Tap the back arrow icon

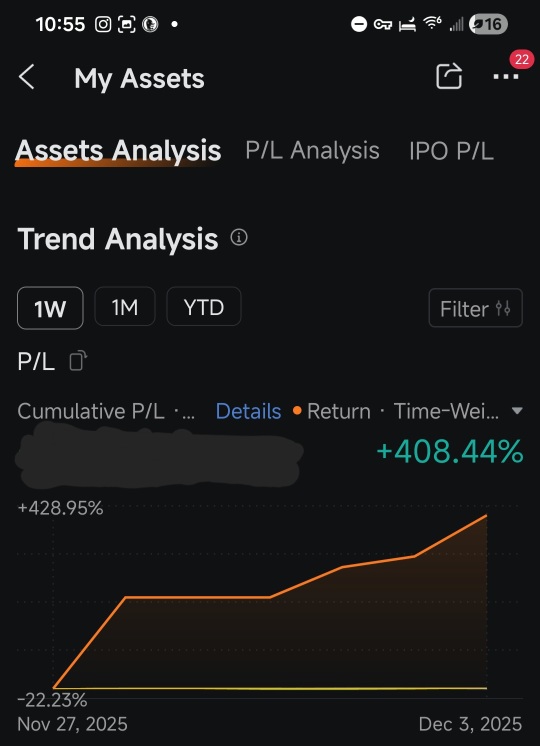tap(27, 77)
